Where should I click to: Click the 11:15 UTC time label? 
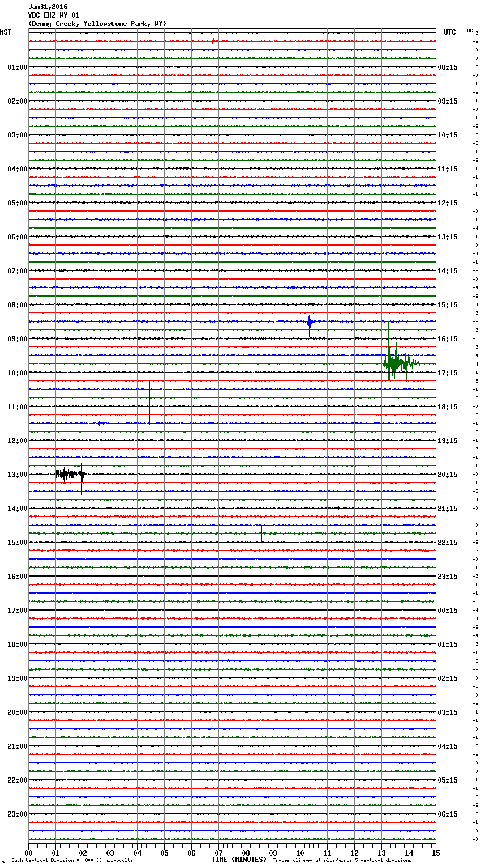point(448,169)
